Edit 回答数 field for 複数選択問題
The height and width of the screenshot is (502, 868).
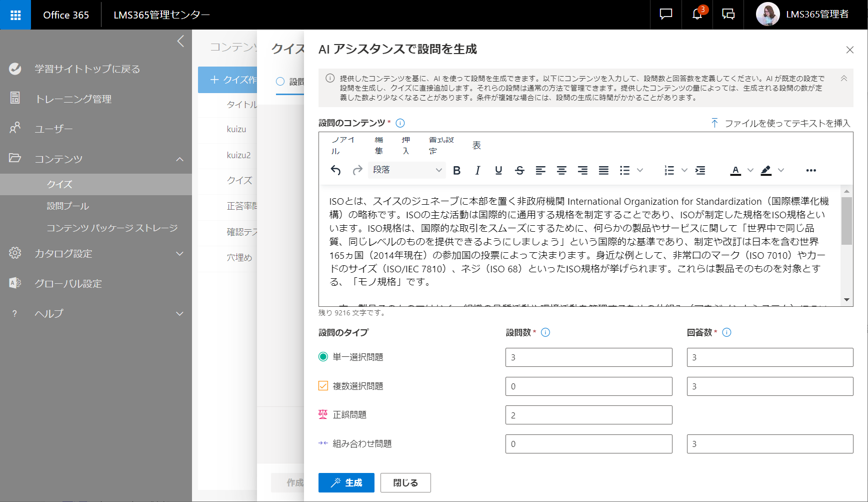(770, 386)
